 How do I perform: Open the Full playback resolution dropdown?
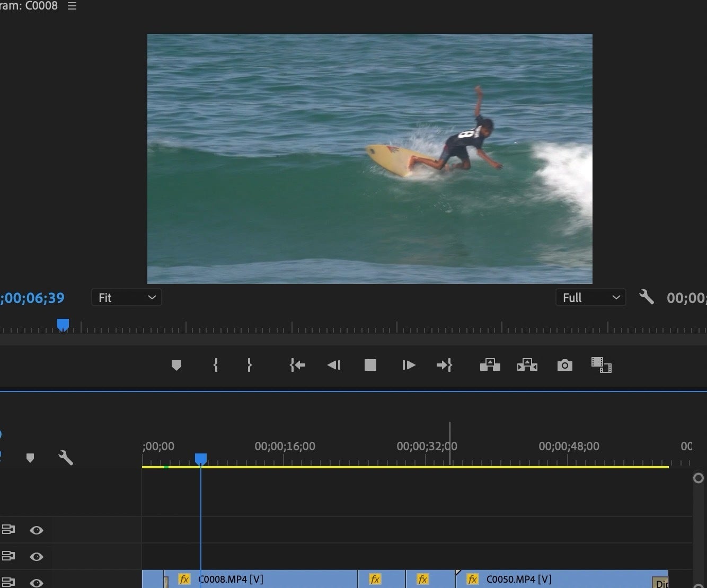[590, 298]
